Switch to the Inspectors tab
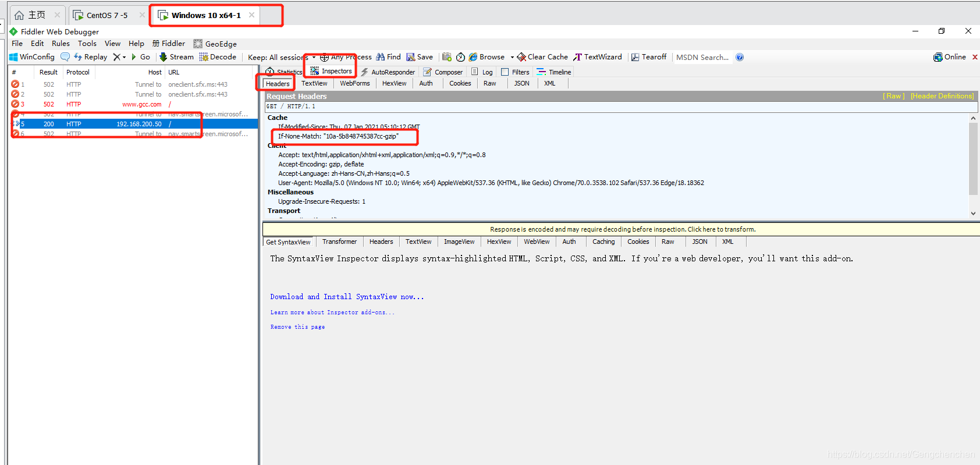The image size is (980, 465). [x=331, y=71]
